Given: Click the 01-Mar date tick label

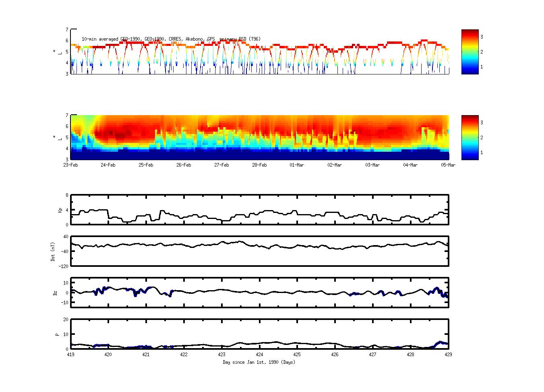Looking at the screenshot, I should coord(297,165).
